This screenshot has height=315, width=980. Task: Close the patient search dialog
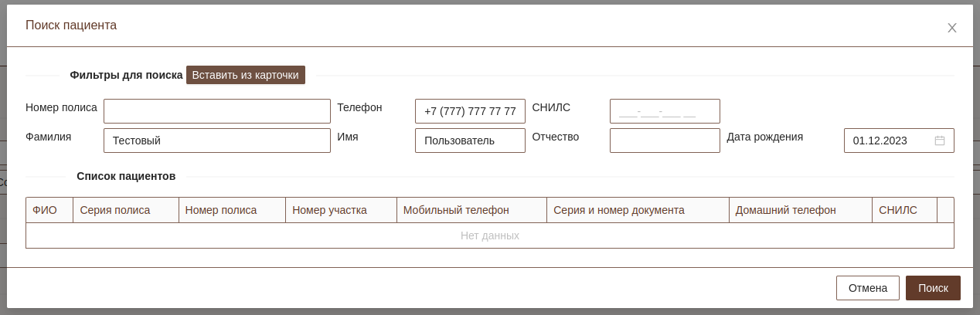(952, 28)
